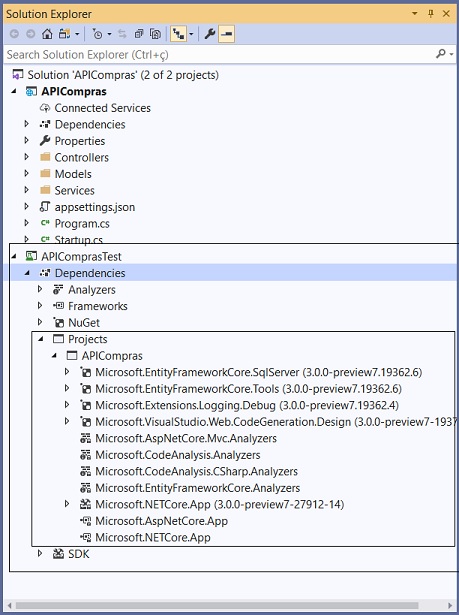Expand the Controllers folder arrow
Viewport: 459px width, 615px height.
pyautogui.click(x=27, y=157)
